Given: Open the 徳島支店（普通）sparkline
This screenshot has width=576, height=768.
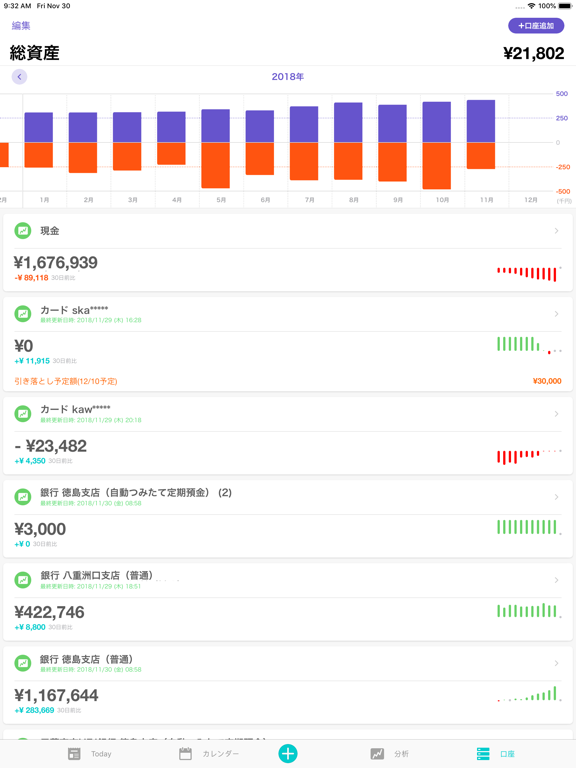Looking at the screenshot, I should pyautogui.click(x=529, y=694).
